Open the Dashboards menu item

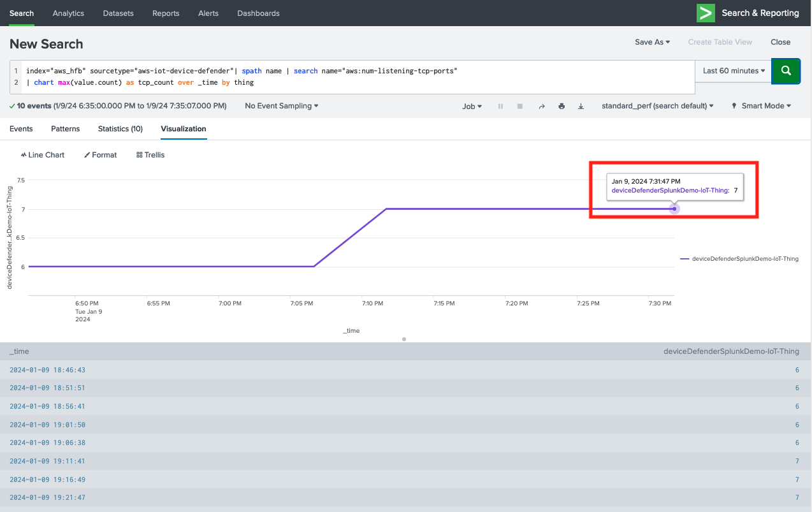258,13
